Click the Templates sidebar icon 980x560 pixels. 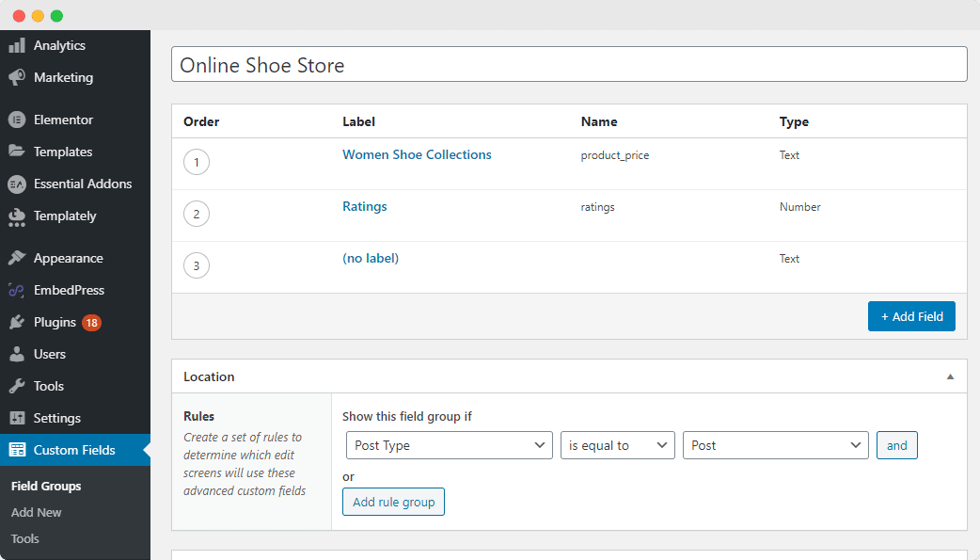tap(65, 152)
